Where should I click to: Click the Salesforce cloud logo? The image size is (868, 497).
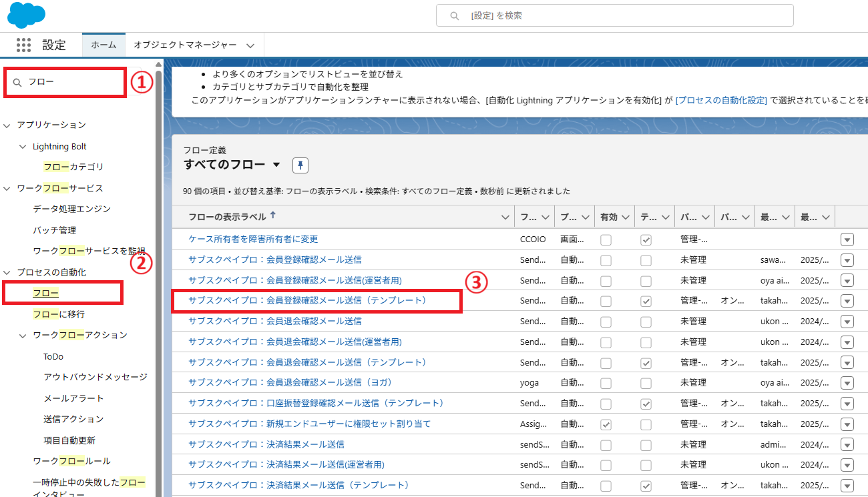pos(26,15)
